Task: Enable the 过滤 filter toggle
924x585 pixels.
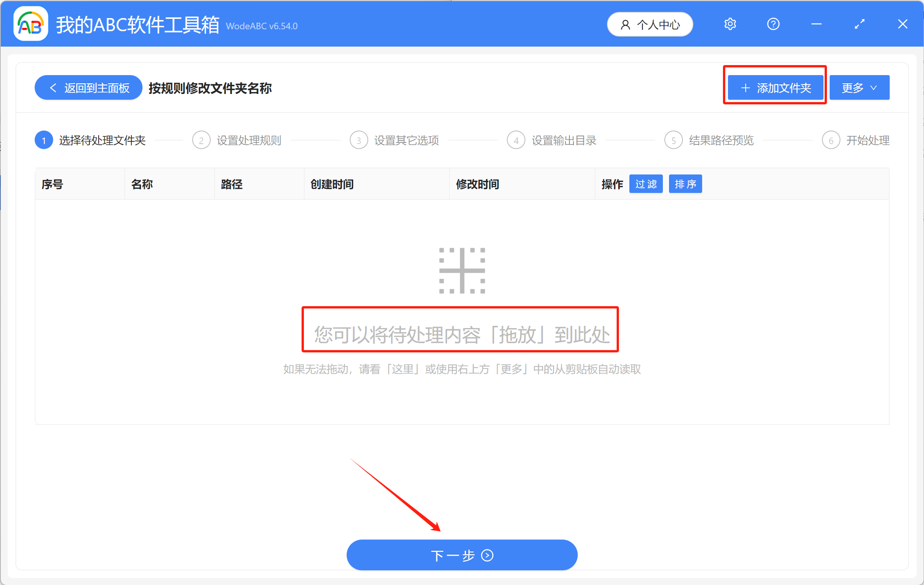Action: tap(646, 184)
